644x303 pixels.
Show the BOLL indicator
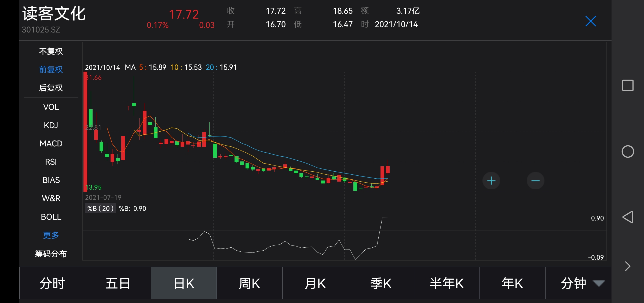point(51,217)
